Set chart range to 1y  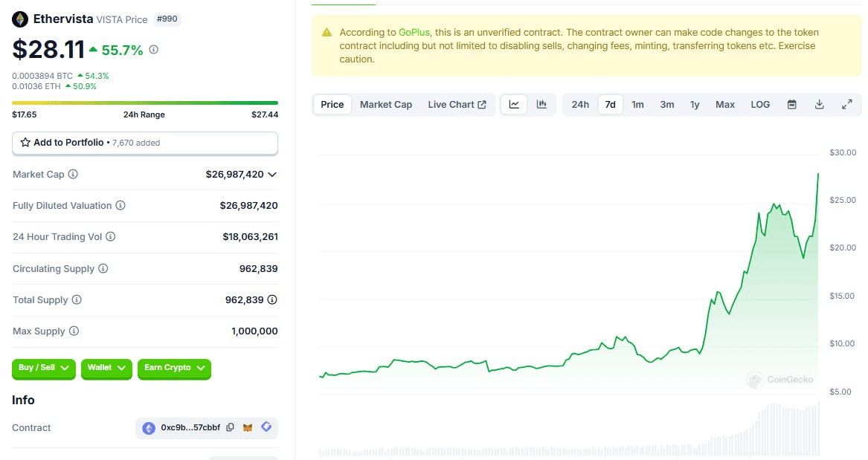click(x=695, y=105)
